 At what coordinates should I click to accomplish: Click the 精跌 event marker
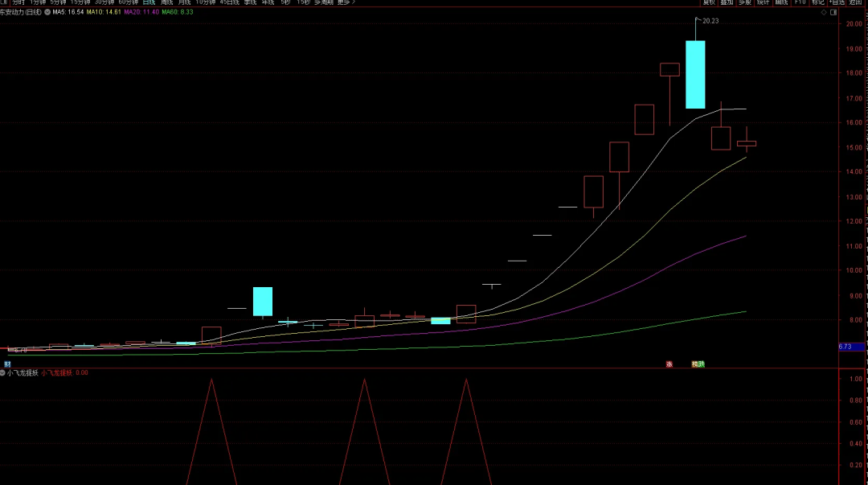click(x=698, y=364)
